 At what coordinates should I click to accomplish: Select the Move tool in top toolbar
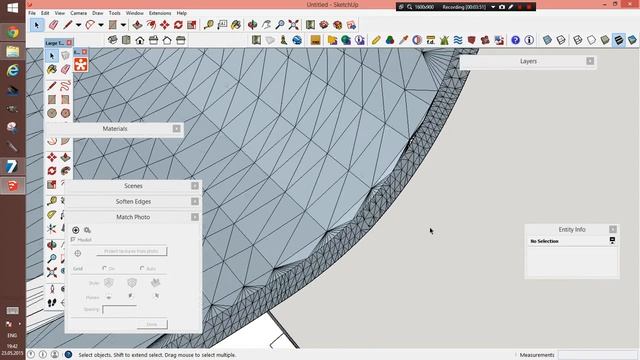coord(164,25)
